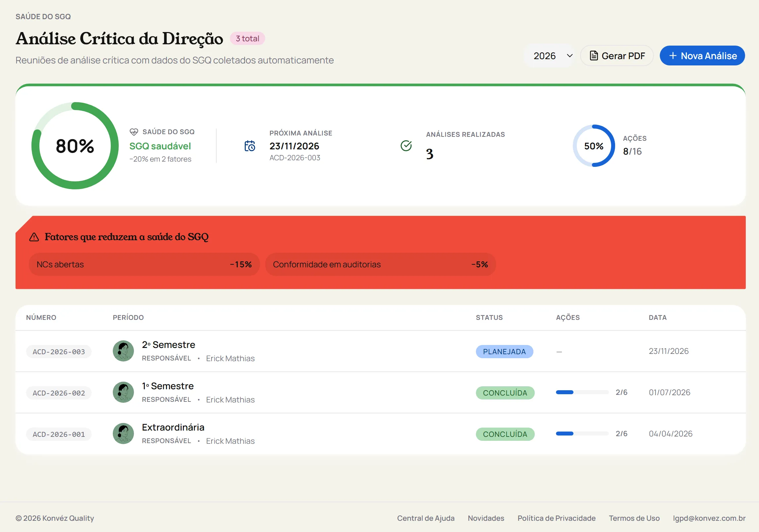
Task: Open the 2026 year dropdown
Action: click(550, 56)
